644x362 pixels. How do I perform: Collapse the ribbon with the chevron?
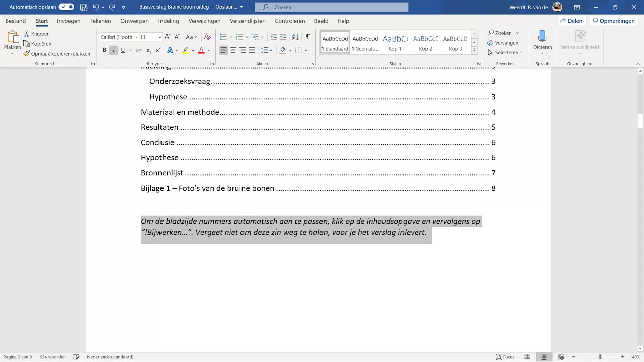coord(638,64)
